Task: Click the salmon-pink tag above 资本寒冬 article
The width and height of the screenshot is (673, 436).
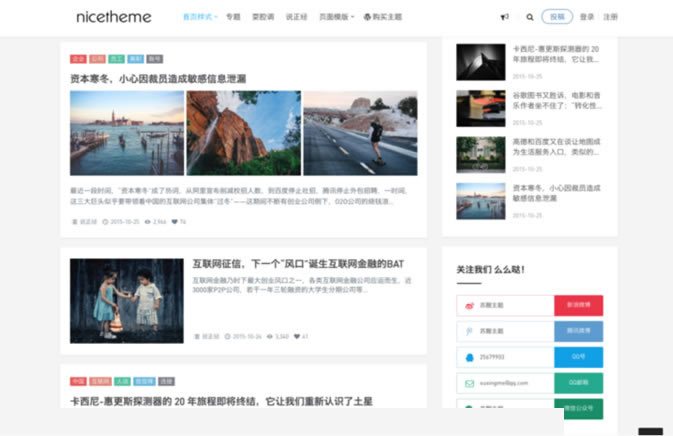Action: (97, 59)
